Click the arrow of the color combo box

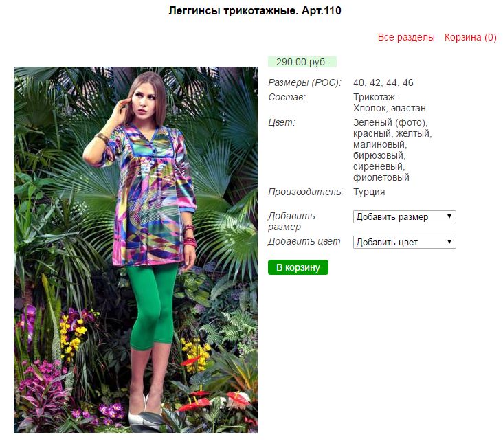click(x=449, y=242)
